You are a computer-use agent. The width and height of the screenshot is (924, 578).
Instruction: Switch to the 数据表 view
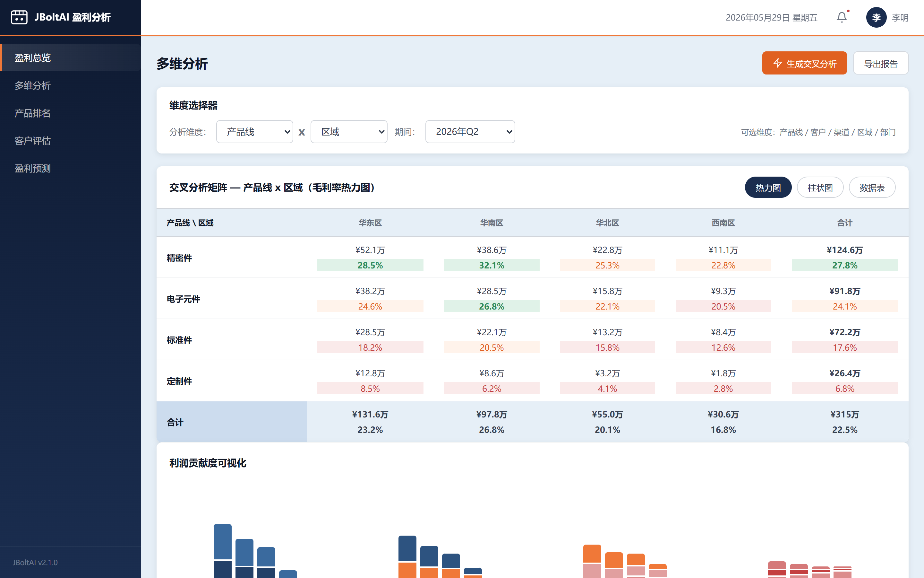coord(872,187)
